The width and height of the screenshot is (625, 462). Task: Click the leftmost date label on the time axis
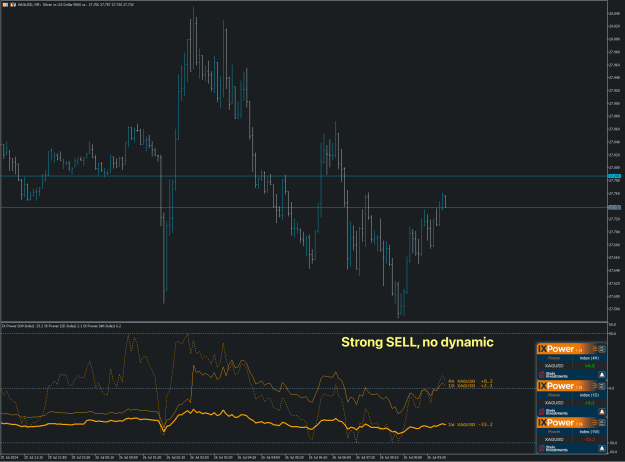(x=8, y=457)
